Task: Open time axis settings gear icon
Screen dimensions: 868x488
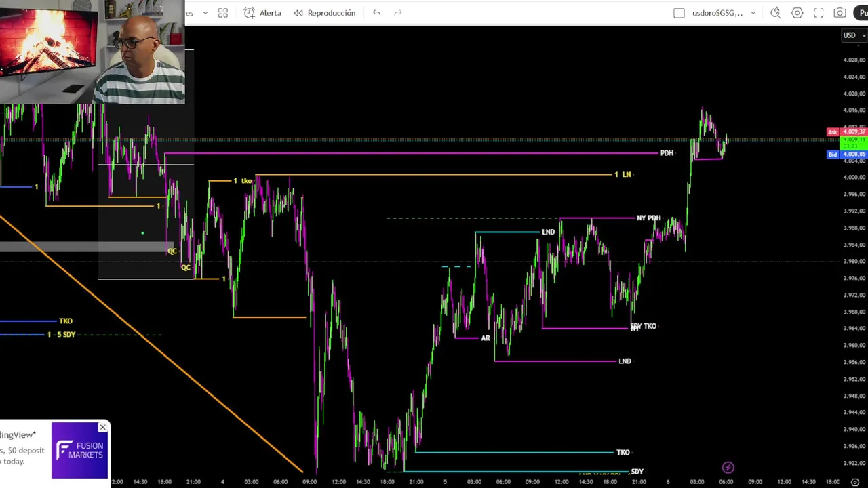Action: (855, 482)
